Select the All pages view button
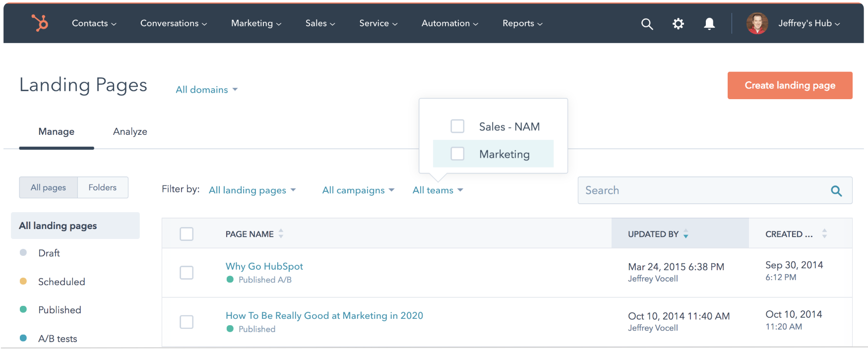This screenshot has height=350, width=868. tap(48, 187)
